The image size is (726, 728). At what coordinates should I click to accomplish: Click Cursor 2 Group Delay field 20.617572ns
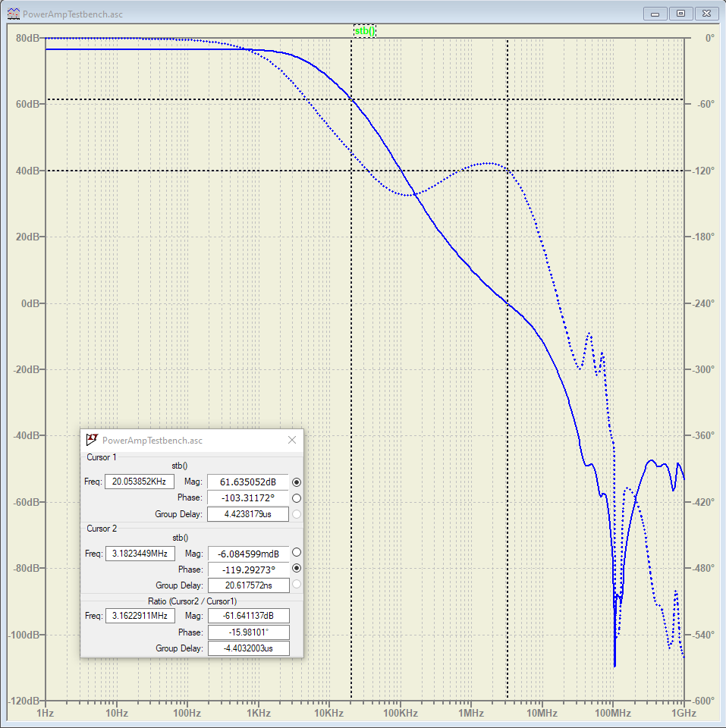click(249, 585)
